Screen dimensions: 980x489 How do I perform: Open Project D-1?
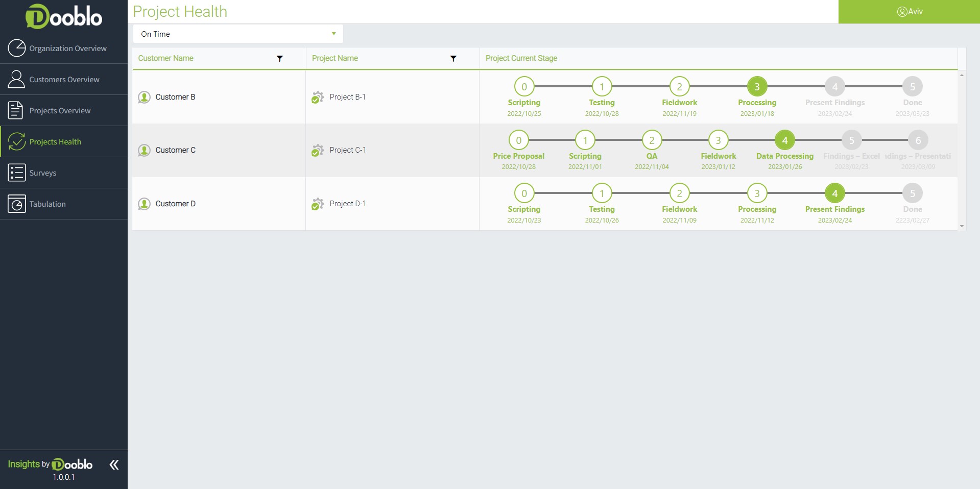[347, 204]
